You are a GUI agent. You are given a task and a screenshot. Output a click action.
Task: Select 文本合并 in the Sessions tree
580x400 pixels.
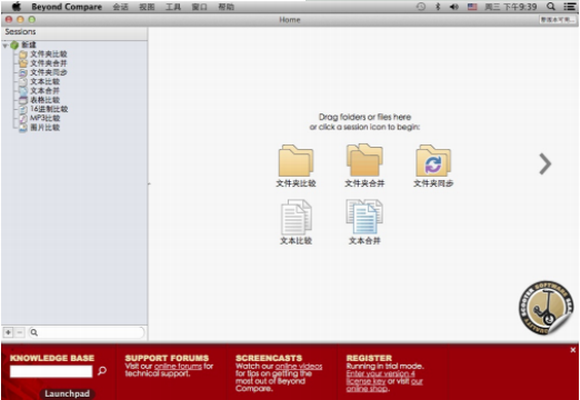pyautogui.click(x=44, y=91)
